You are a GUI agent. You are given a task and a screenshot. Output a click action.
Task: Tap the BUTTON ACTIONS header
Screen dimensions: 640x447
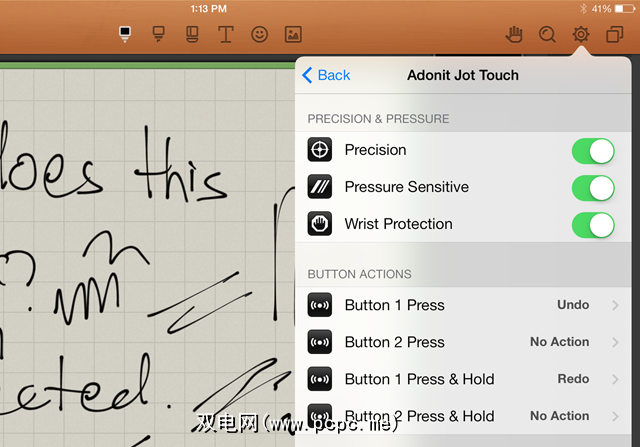(x=360, y=274)
